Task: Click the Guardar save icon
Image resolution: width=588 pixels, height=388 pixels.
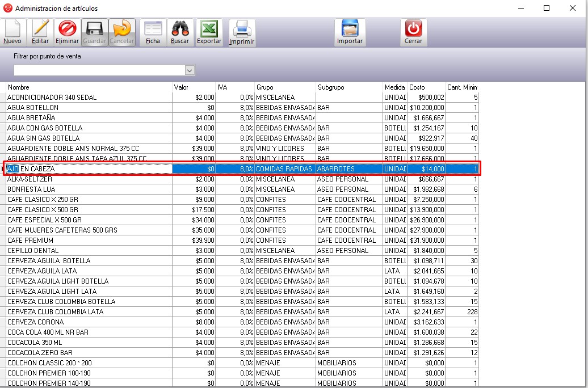Action: [94, 32]
